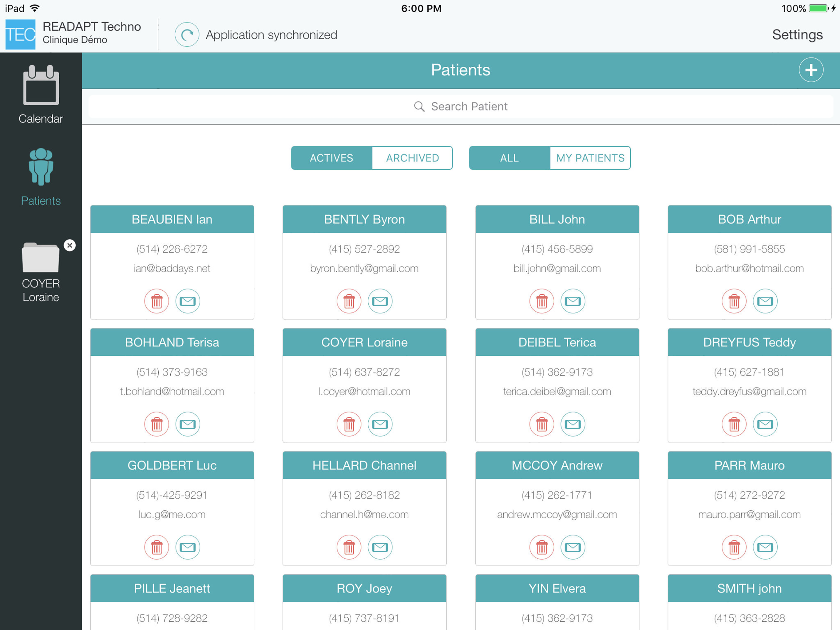The image size is (840, 630).
Task: Email GOLDBERT Luc using envelope icon
Action: coord(188,547)
